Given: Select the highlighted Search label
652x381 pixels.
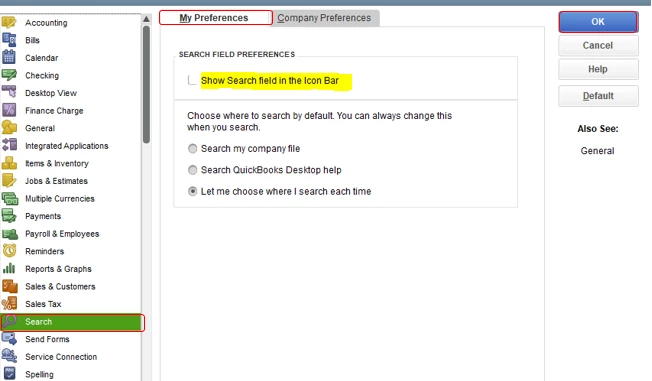Looking at the screenshot, I should pos(39,322).
